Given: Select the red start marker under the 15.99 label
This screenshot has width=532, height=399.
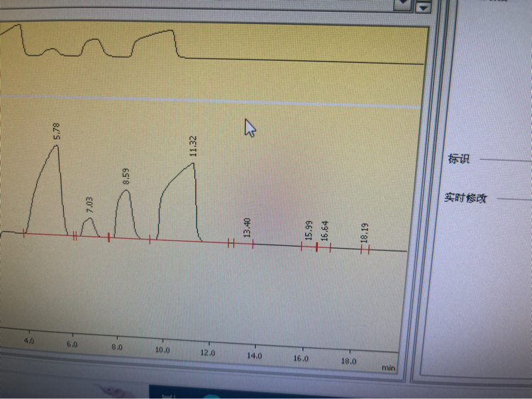Looking at the screenshot, I should [x=301, y=247].
